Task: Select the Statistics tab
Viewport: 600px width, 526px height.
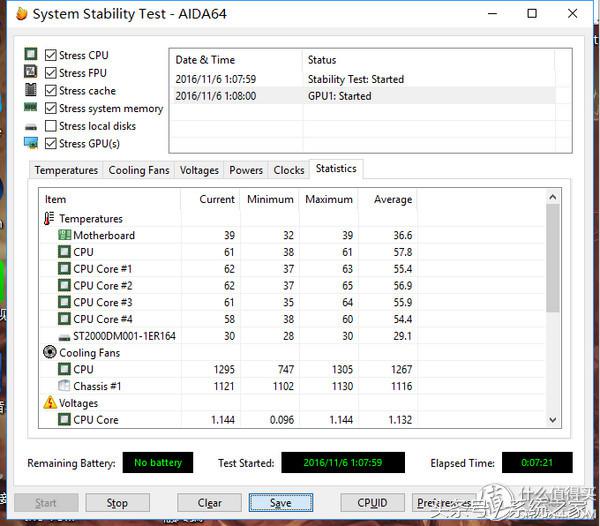Action: (x=336, y=169)
